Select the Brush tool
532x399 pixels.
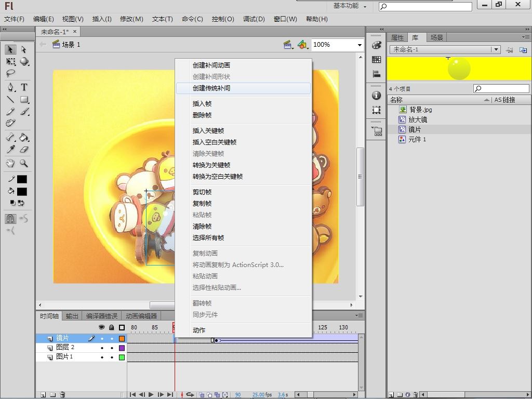tap(24, 111)
